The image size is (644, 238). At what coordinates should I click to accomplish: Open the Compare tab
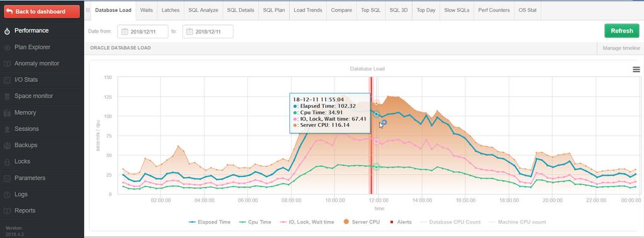coord(341,10)
